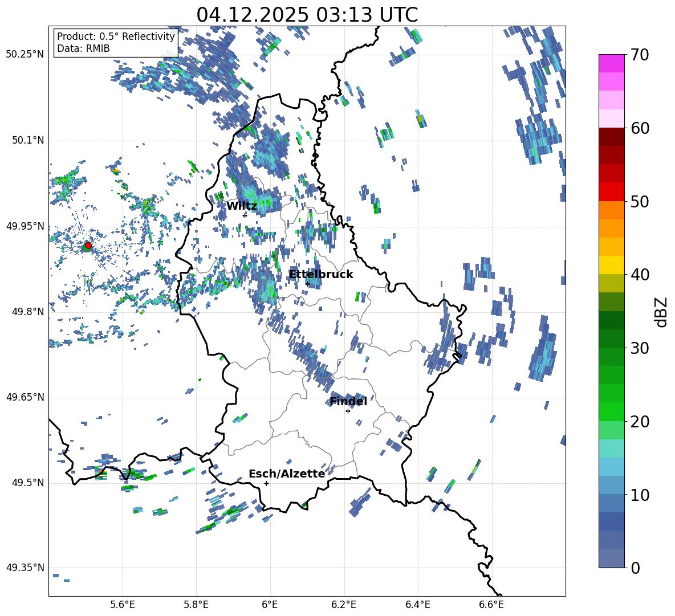Click the 30 value on colorbar

pos(640,348)
